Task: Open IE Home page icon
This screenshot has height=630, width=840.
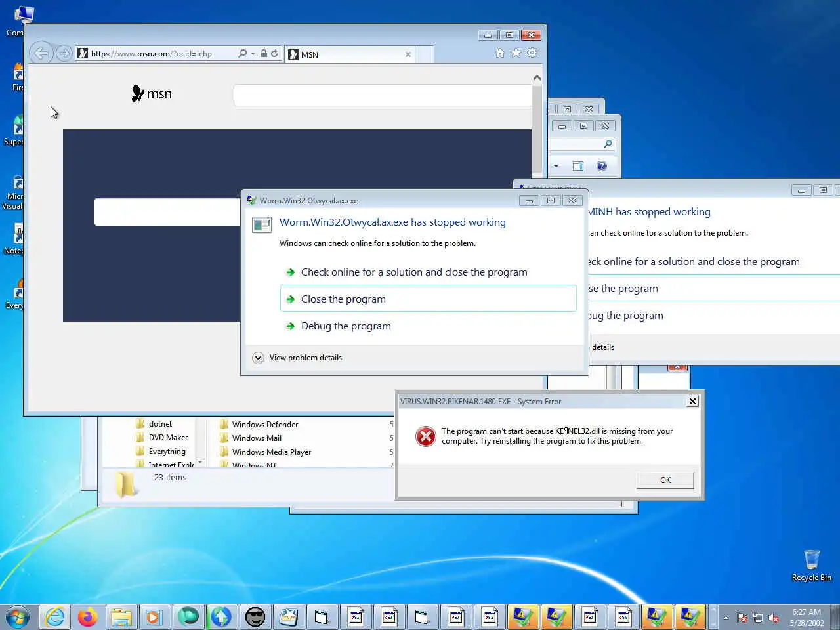Action: (x=500, y=53)
